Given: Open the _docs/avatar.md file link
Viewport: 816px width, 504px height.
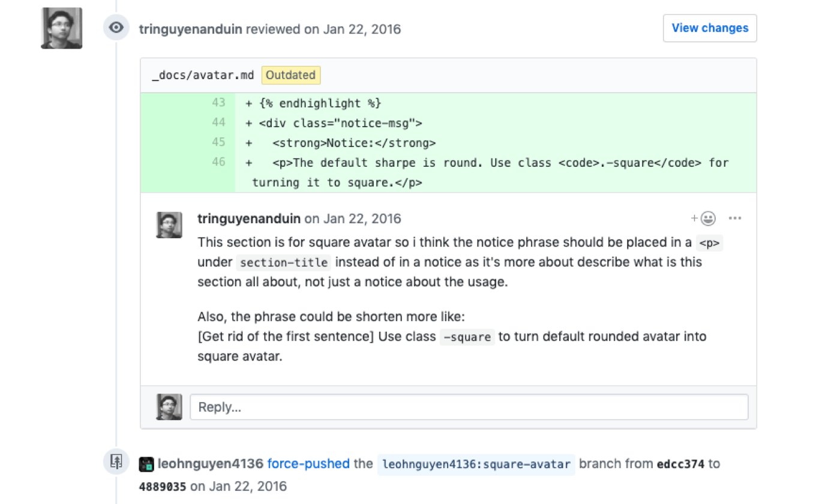Looking at the screenshot, I should coord(203,76).
